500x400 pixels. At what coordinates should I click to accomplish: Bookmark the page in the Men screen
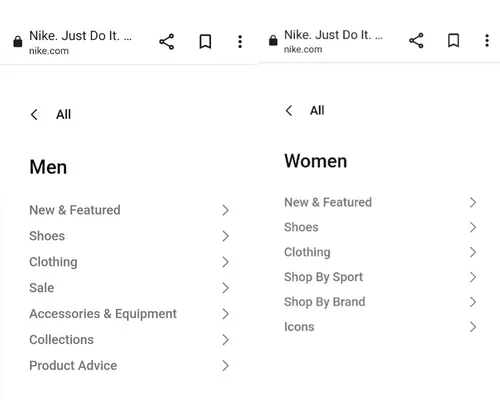click(x=205, y=42)
